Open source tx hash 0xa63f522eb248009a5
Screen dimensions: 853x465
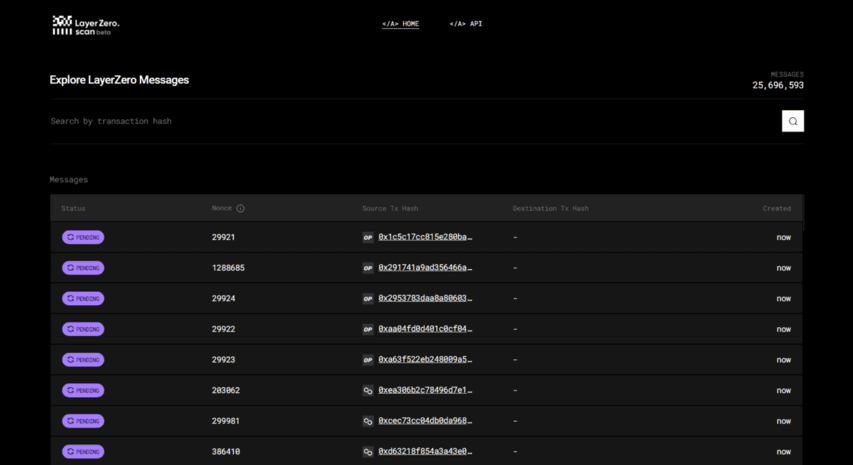click(425, 359)
